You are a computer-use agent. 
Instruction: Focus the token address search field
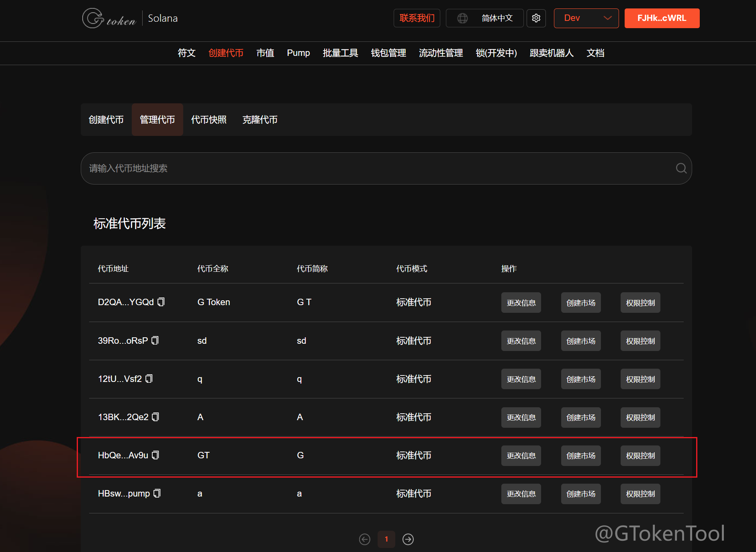378,168
